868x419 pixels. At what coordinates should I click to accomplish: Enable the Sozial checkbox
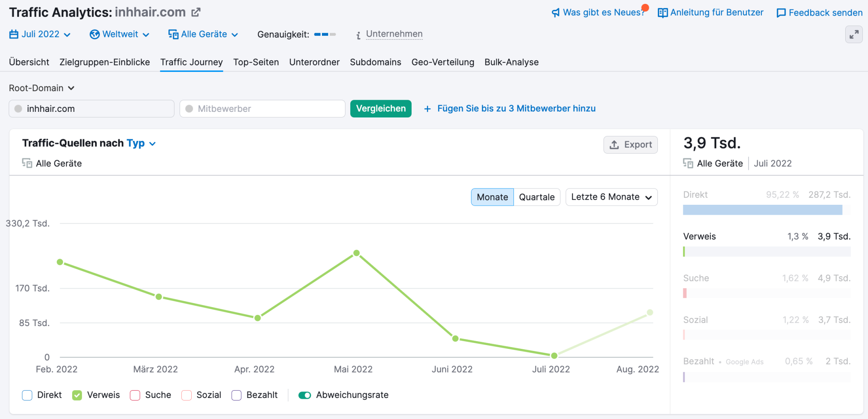(186, 395)
